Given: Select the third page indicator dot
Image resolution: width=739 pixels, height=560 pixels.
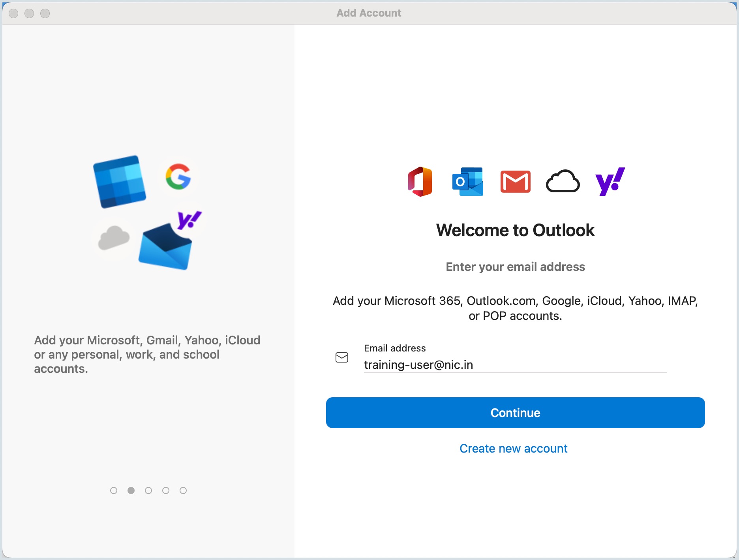Looking at the screenshot, I should coord(148,490).
